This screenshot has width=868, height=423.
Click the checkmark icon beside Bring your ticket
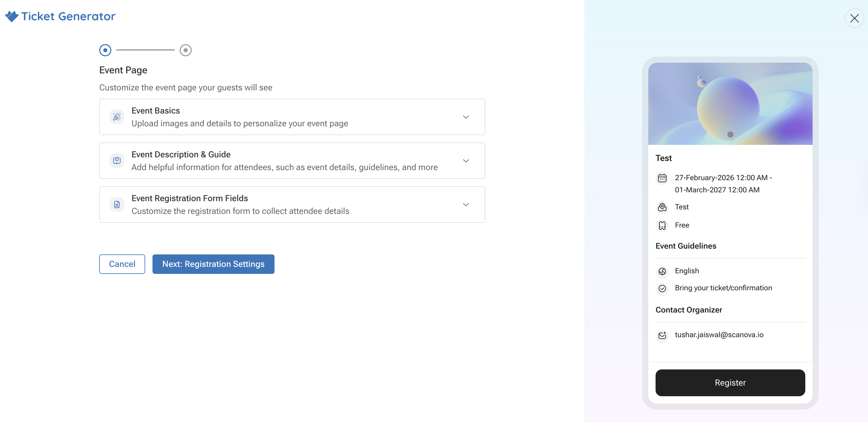pos(662,288)
